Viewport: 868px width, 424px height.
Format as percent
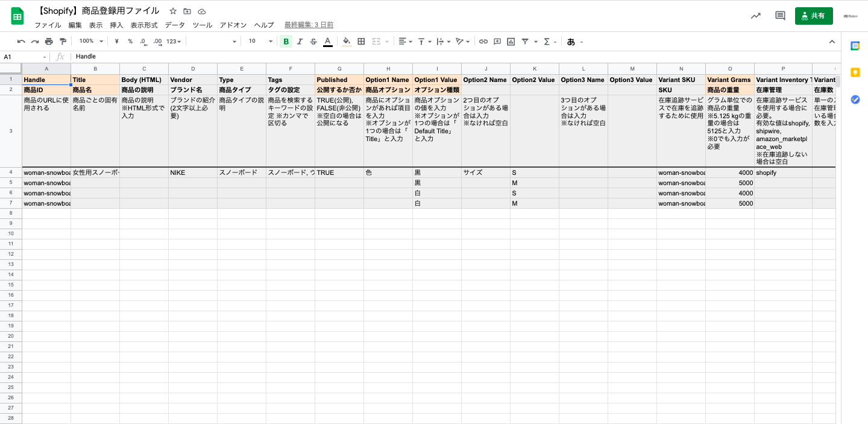point(130,42)
